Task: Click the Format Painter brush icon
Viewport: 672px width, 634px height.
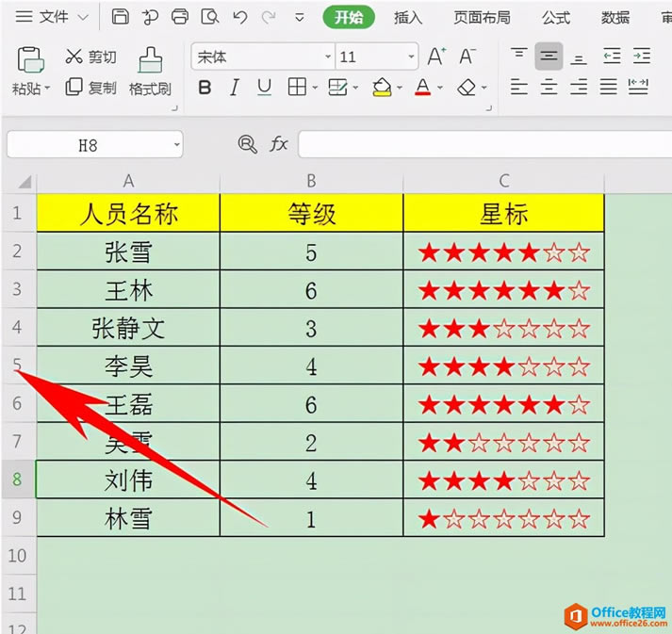Action: (149, 58)
